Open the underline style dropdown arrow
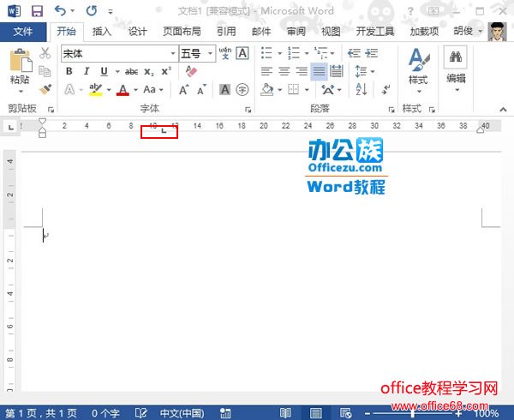Viewport: 514px width, 420px height. pos(117,71)
